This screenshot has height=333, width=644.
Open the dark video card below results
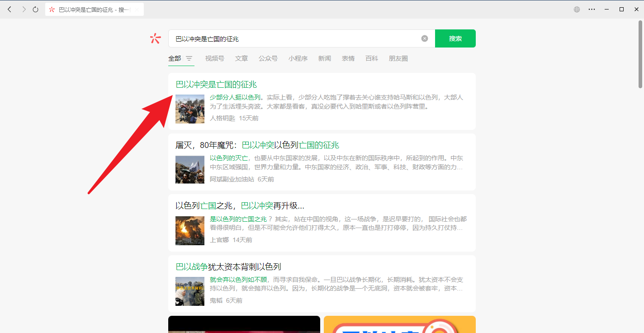click(244, 324)
